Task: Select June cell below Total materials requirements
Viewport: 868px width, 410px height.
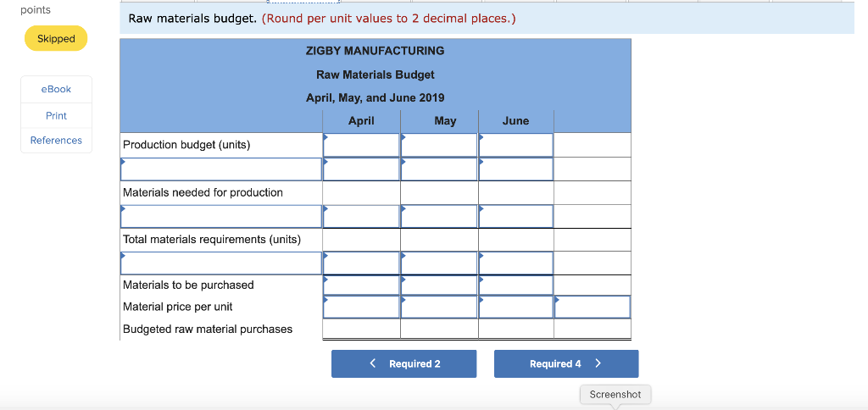Action: 516,263
